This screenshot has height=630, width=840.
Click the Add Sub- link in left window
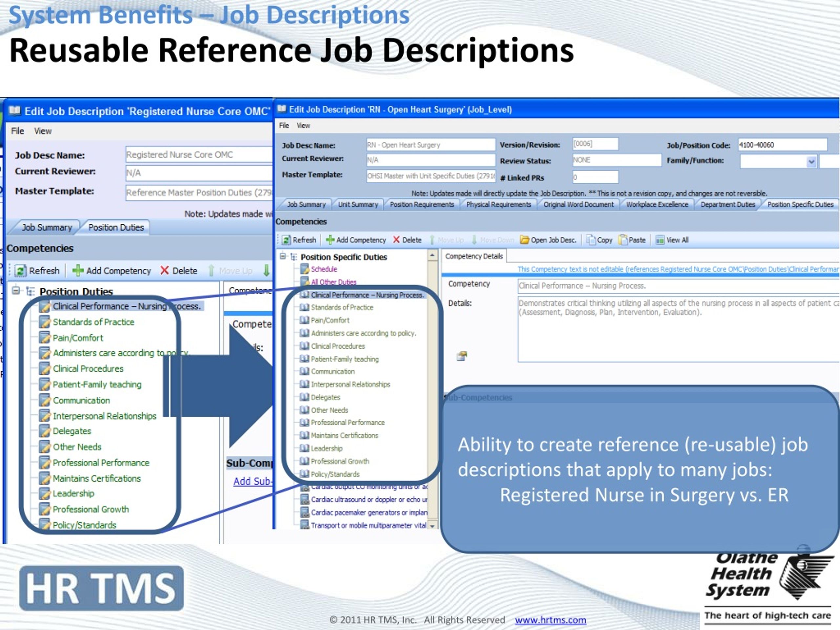point(253,481)
